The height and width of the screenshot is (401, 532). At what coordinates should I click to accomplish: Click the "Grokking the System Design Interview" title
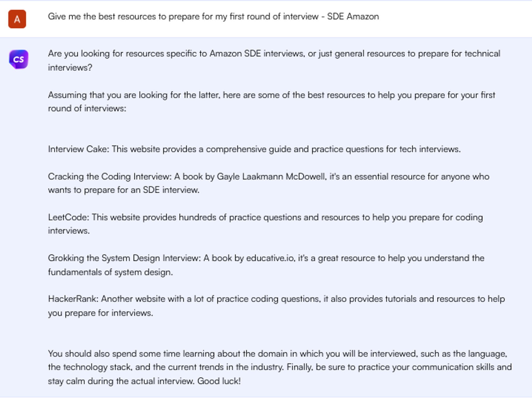[124, 258]
